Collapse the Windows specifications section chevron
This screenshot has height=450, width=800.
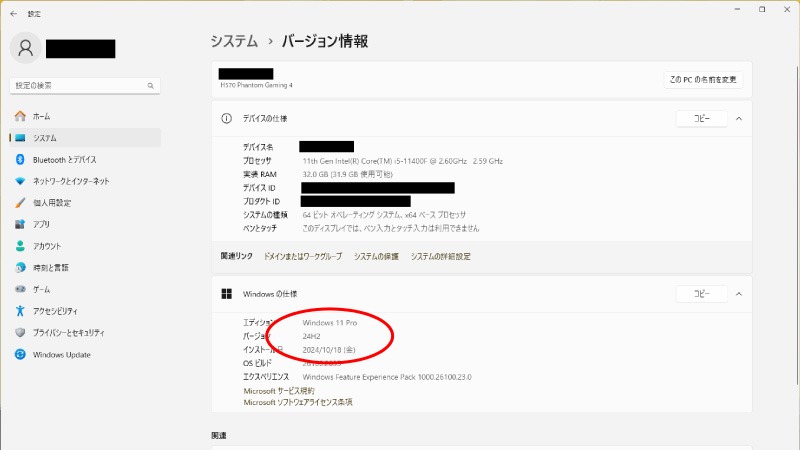click(739, 294)
